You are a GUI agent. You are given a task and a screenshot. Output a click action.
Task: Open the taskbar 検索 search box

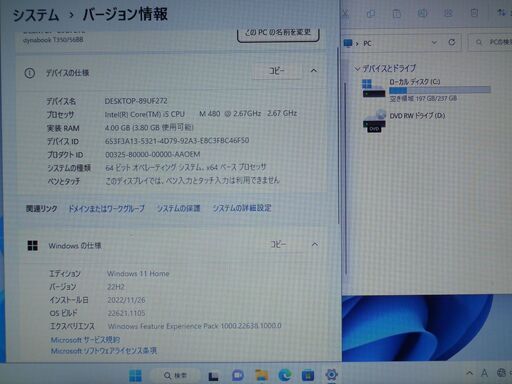click(x=175, y=376)
